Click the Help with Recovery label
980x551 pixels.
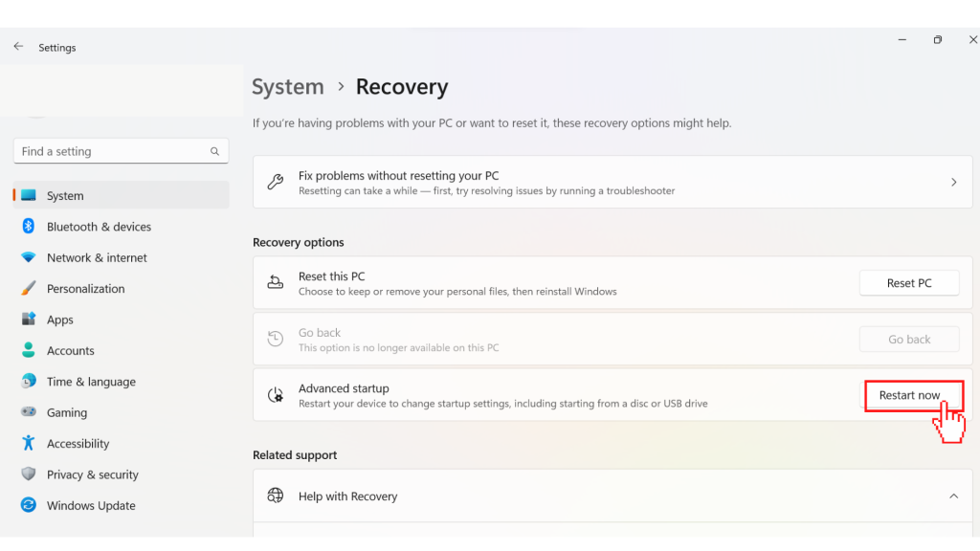[x=347, y=496]
